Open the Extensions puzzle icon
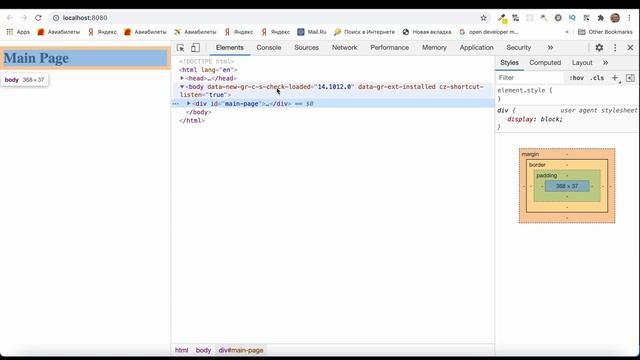The height and width of the screenshot is (360, 640). [600, 18]
